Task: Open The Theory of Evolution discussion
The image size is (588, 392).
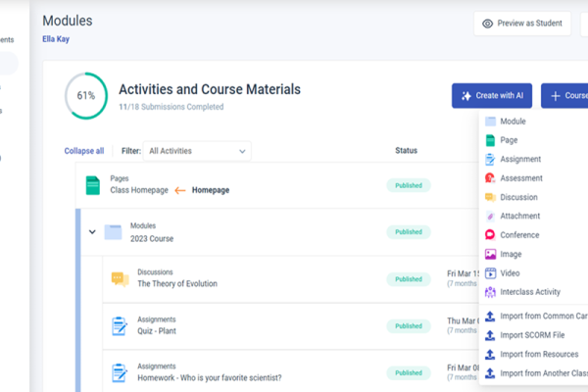Action: (x=177, y=284)
